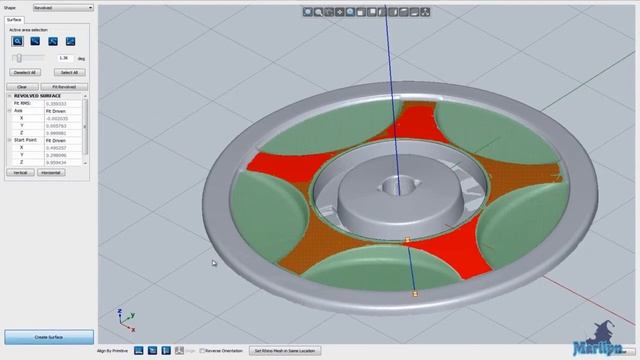Click the Deselect All button
Viewport: 640px width, 360px height.
tap(25, 73)
